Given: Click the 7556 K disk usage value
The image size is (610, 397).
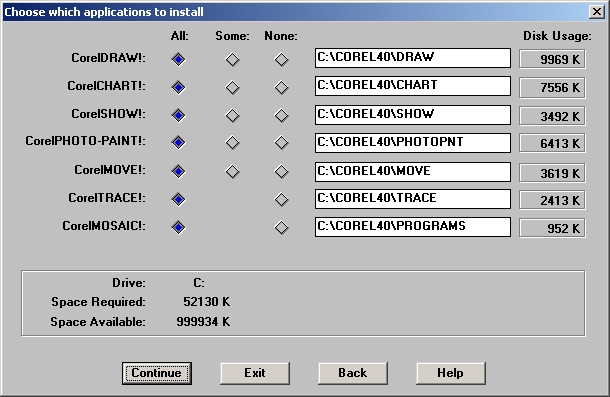Looking at the screenshot, I should click(x=552, y=88).
